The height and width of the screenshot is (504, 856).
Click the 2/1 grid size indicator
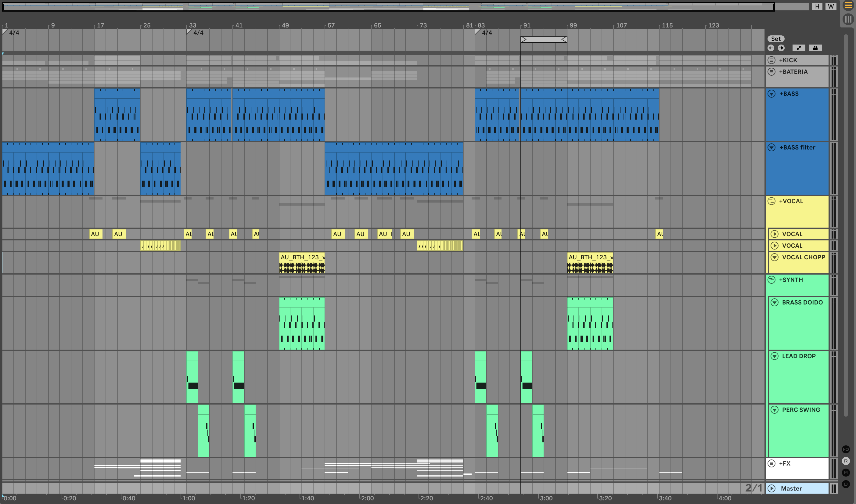(754, 488)
